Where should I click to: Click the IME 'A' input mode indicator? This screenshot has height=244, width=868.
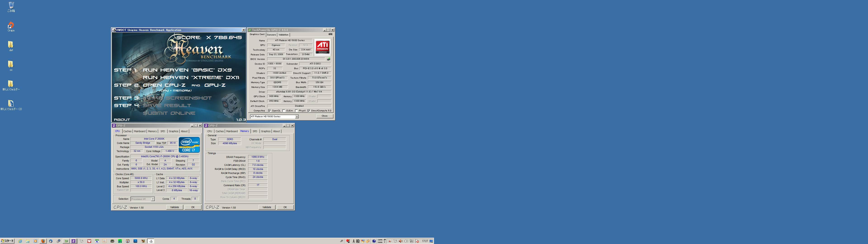pyautogui.click(x=354, y=241)
